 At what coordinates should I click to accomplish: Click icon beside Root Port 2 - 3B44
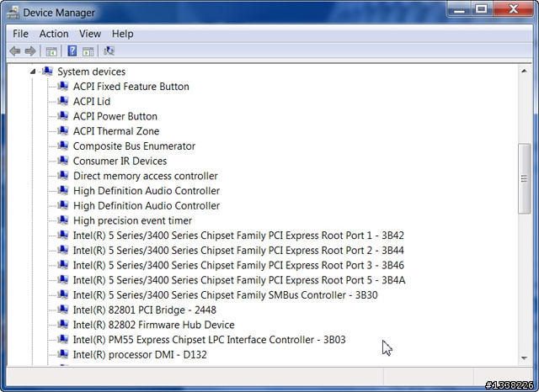[x=63, y=250]
